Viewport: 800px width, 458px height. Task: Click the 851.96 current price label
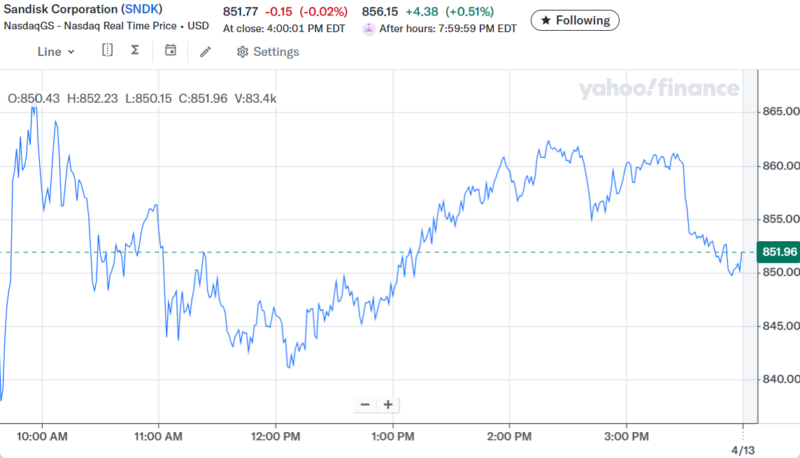pyautogui.click(x=778, y=251)
